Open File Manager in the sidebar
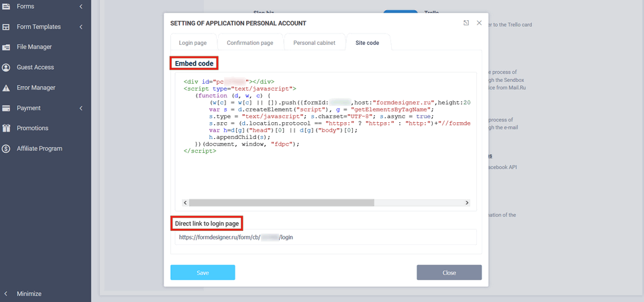This screenshot has width=644, height=302. pos(34,47)
